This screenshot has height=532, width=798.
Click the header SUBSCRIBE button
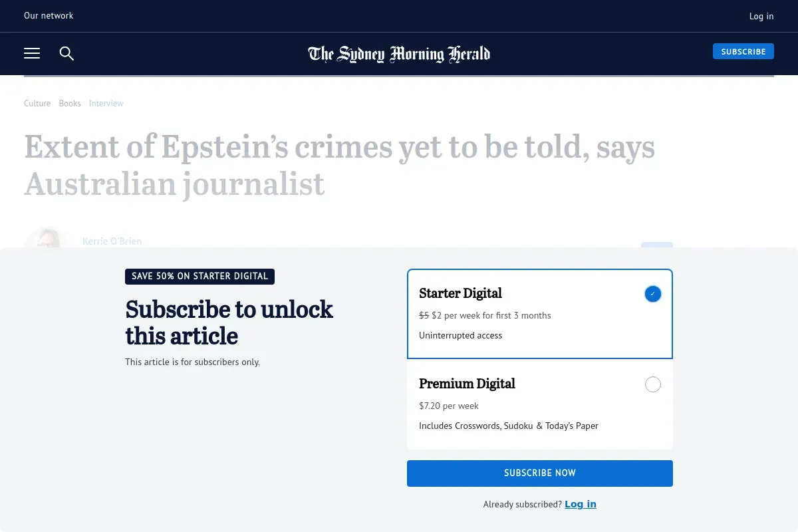coord(743,51)
